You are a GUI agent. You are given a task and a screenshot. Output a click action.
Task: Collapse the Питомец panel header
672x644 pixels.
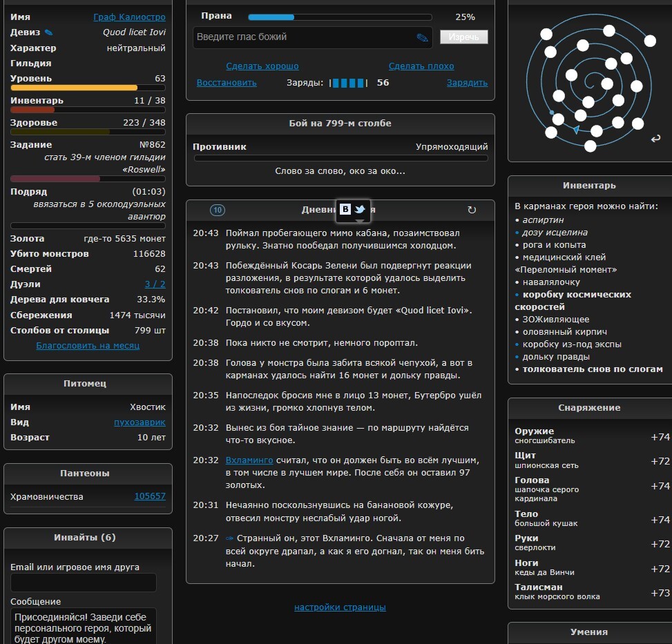pos(88,384)
